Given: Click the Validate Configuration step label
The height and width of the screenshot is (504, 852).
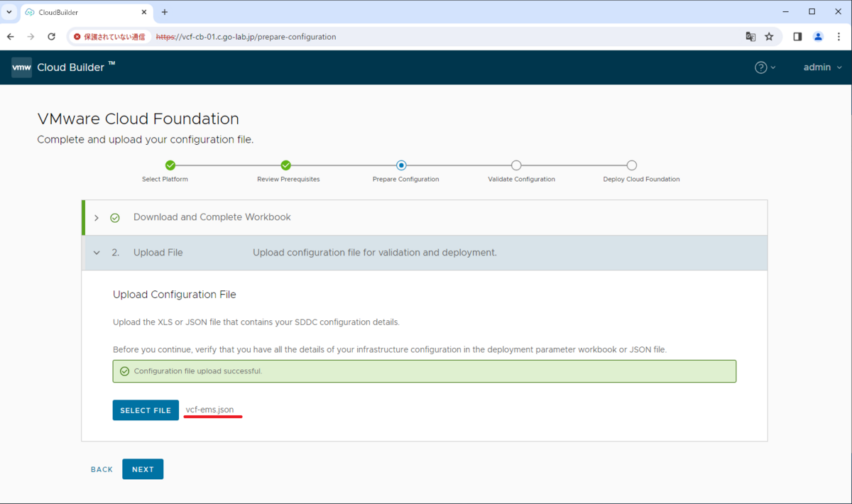Looking at the screenshot, I should click(x=521, y=180).
